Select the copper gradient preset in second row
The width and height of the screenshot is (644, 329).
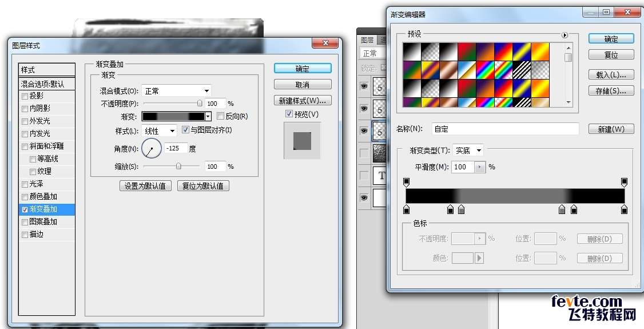(448, 70)
